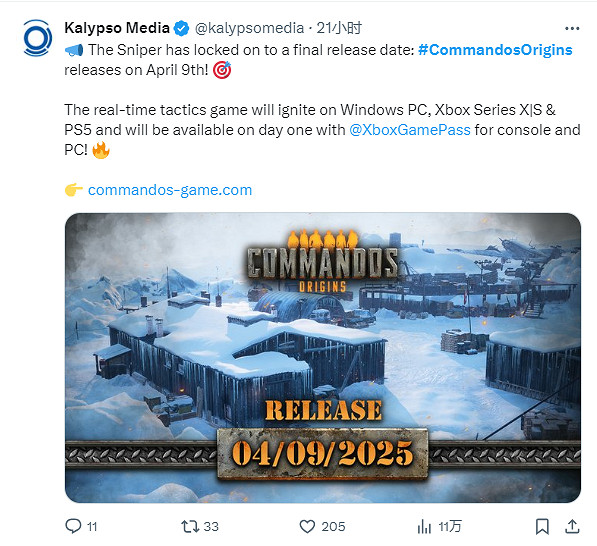
Task: Click the repost count 33
Action: (211, 527)
